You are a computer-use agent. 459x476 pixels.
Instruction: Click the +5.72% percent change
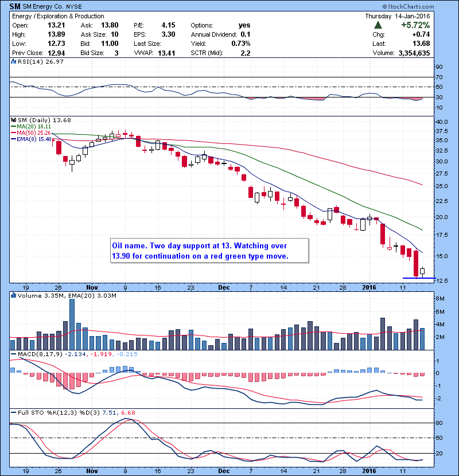(415, 25)
